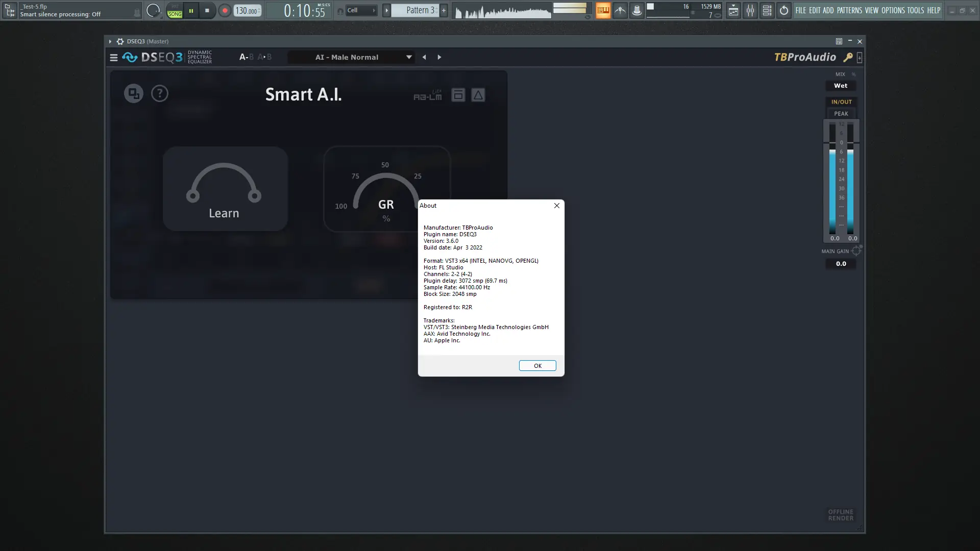The image size is (980, 551).
Task: Switch the A-B comparison state in DSEQ3
Action: [247, 57]
